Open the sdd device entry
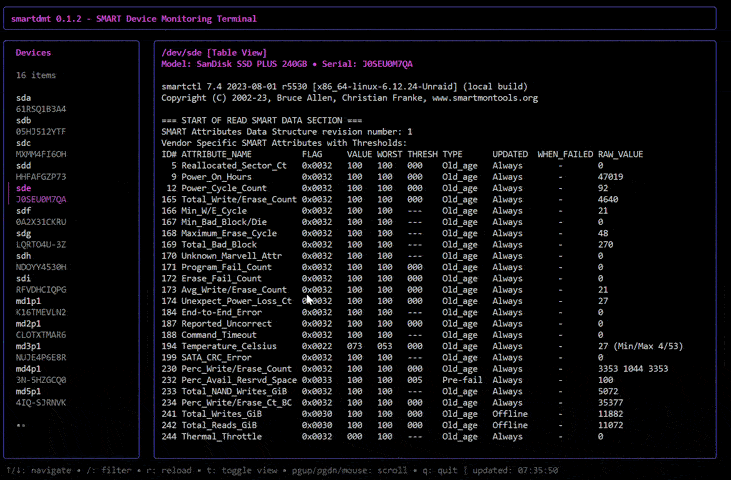This screenshot has height=480, width=731. tap(24, 166)
